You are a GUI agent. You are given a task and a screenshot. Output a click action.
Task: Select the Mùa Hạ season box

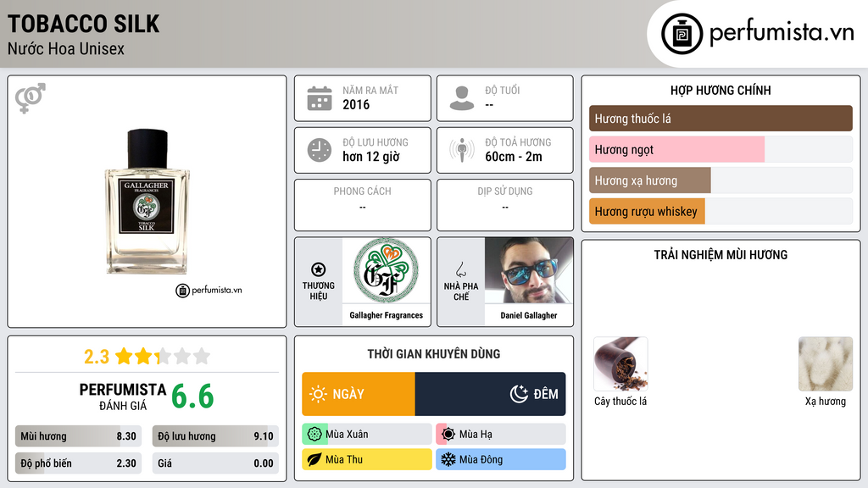tap(501, 435)
